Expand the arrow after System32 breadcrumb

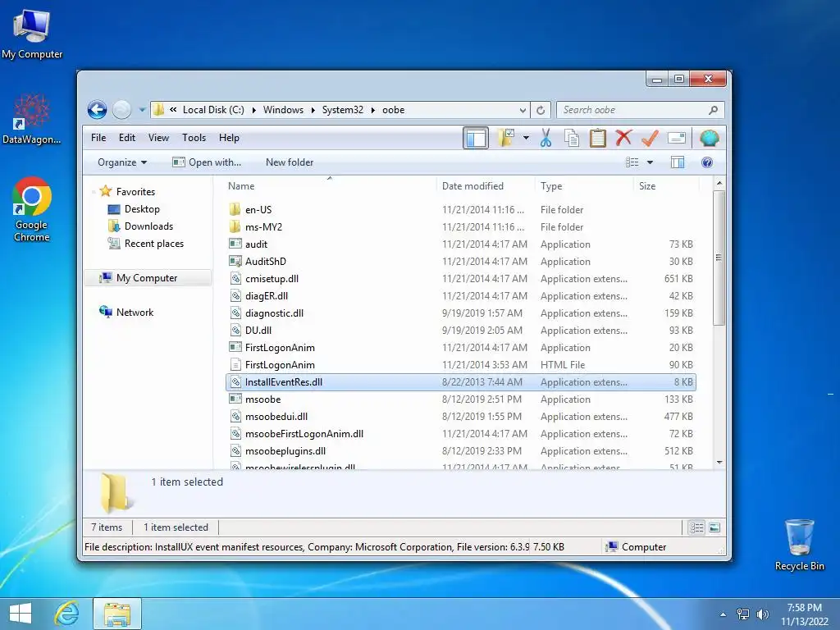pyautogui.click(x=373, y=110)
